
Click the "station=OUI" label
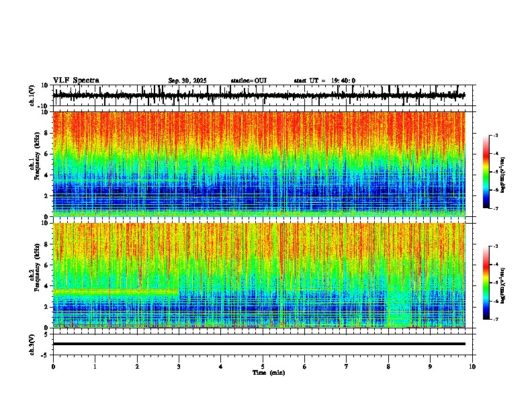click(x=249, y=81)
